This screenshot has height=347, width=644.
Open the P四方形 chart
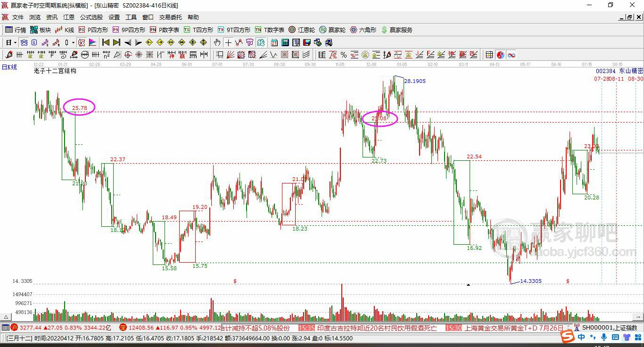(93, 30)
